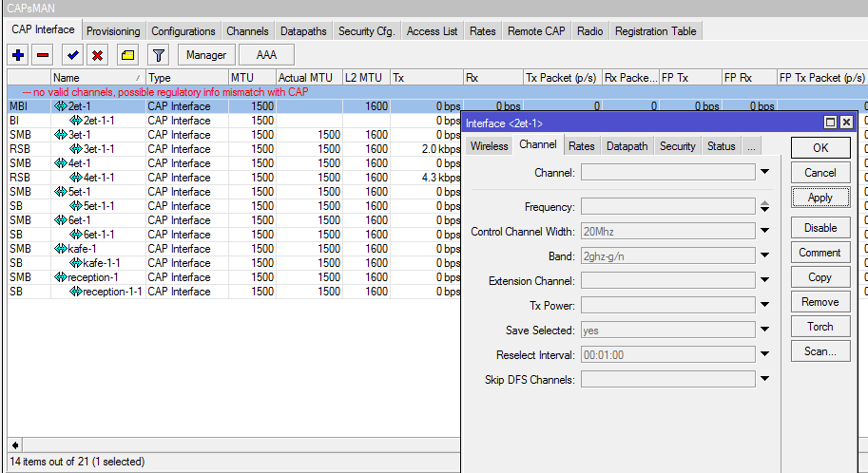Switch to Access List tab
868x473 pixels.
coord(432,31)
